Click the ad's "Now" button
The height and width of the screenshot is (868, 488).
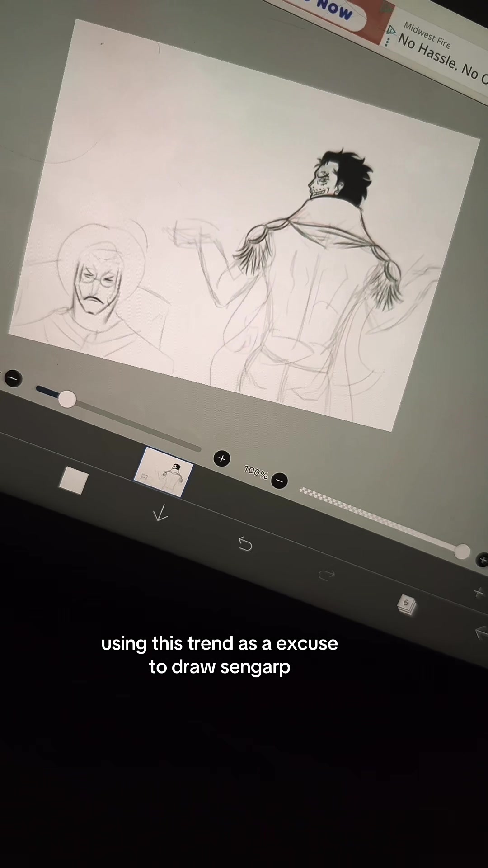pyautogui.click(x=334, y=10)
